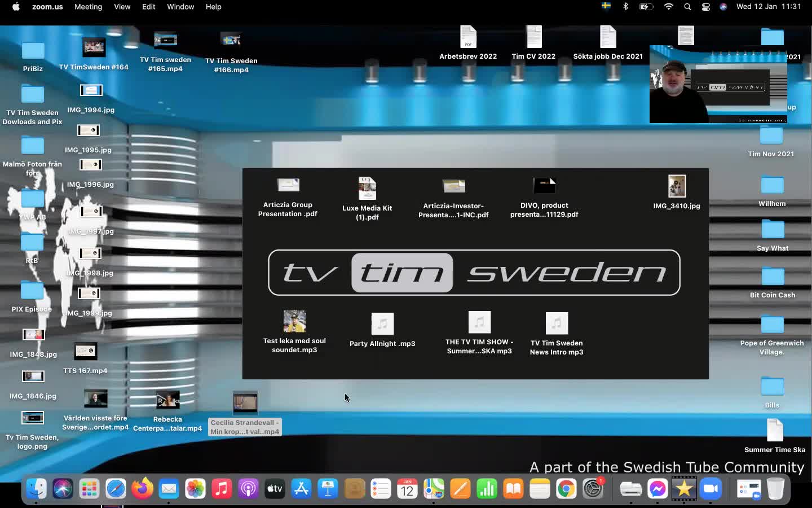Viewport: 812px width, 508px height.
Task: Open iMovie star icon in Dock
Action: (684, 489)
